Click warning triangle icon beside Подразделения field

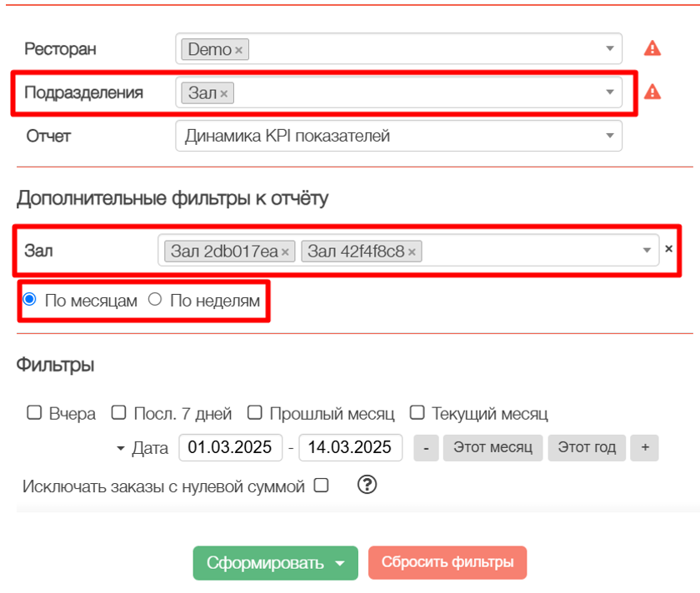(x=652, y=92)
